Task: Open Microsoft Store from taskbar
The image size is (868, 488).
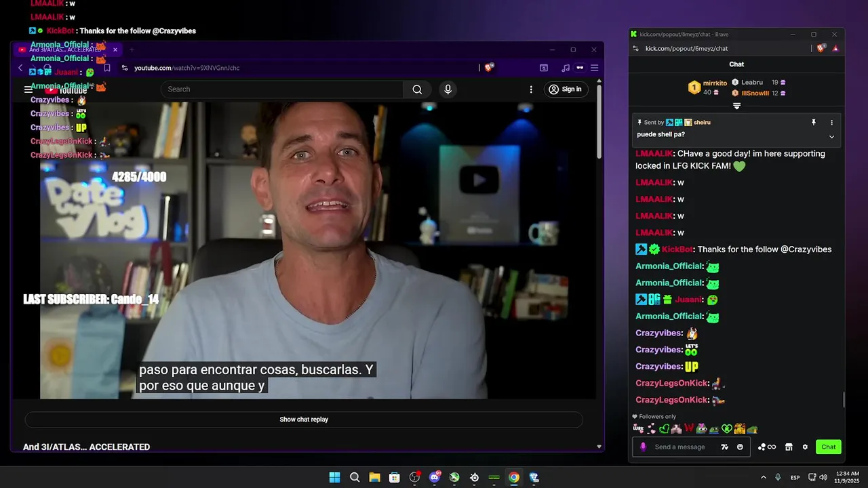Action: pyautogui.click(x=395, y=477)
